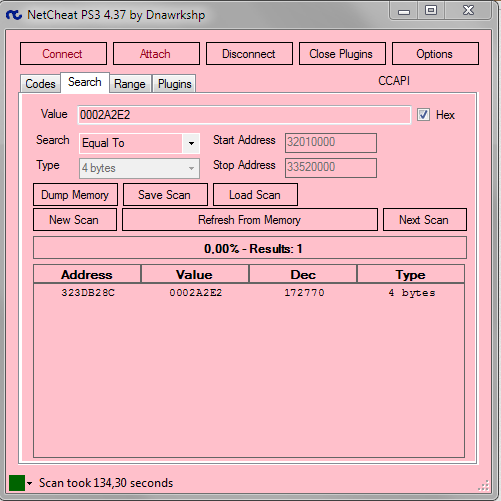
Task: Open the Options button
Action: click(x=435, y=54)
